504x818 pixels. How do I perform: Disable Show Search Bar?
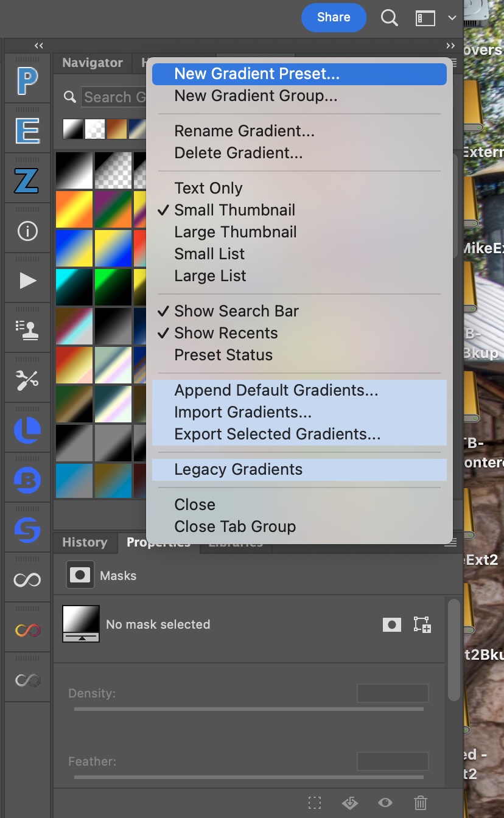pyautogui.click(x=237, y=311)
